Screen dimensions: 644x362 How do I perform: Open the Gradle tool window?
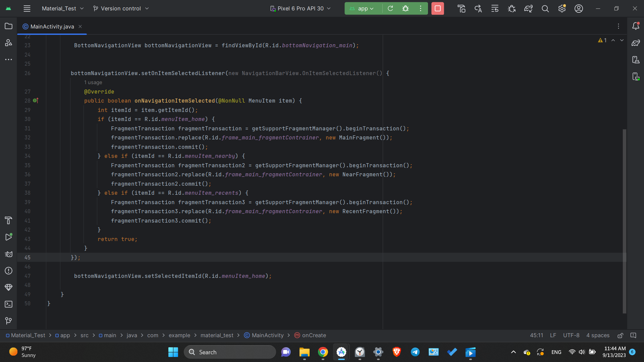tap(636, 43)
